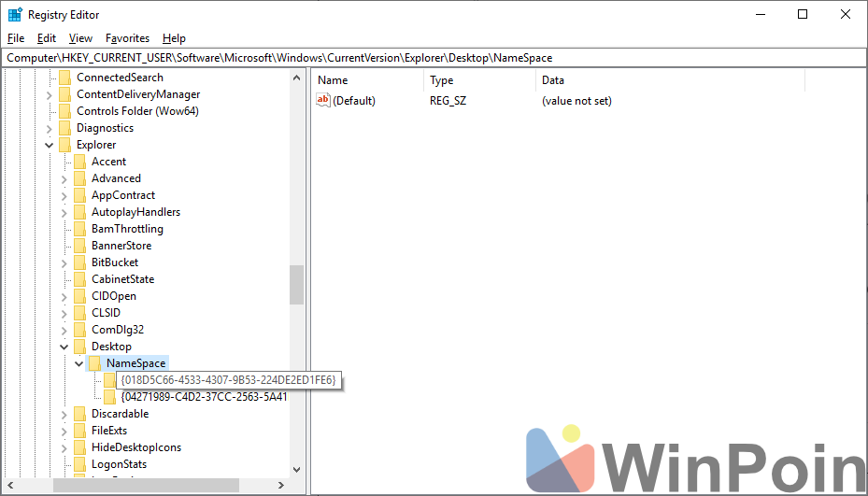Screen dimensions: 868x496
Task: Open the Edit menu
Action: tap(47, 38)
